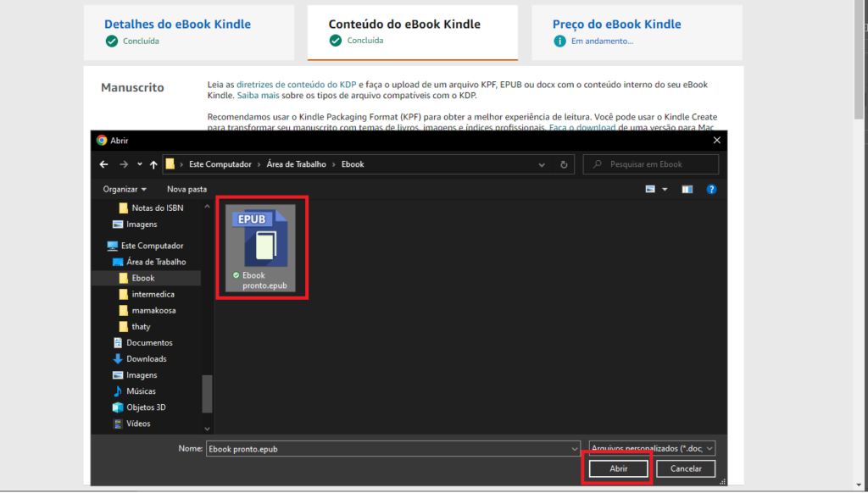Select the Ebook pronto.epub file icon
868x493 pixels.
pos(262,240)
